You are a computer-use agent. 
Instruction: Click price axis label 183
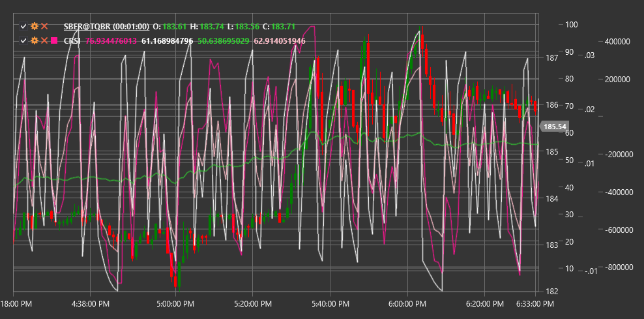click(552, 245)
